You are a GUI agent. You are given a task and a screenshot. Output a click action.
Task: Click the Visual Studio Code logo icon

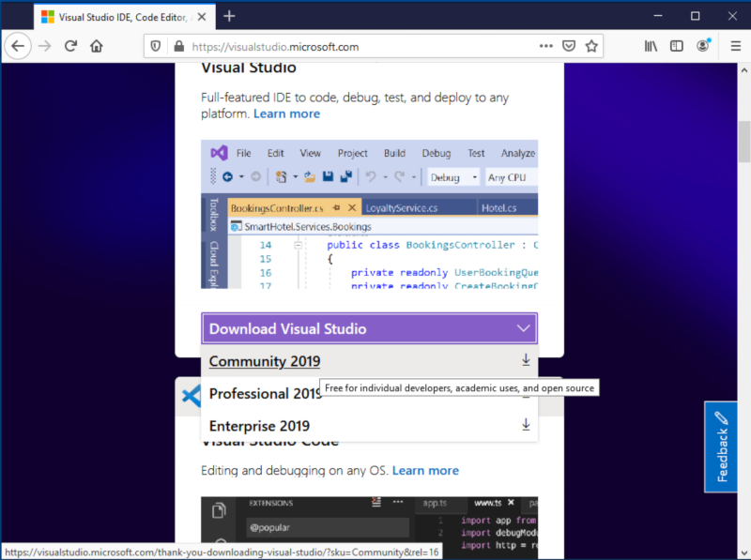pyautogui.click(x=192, y=396)
